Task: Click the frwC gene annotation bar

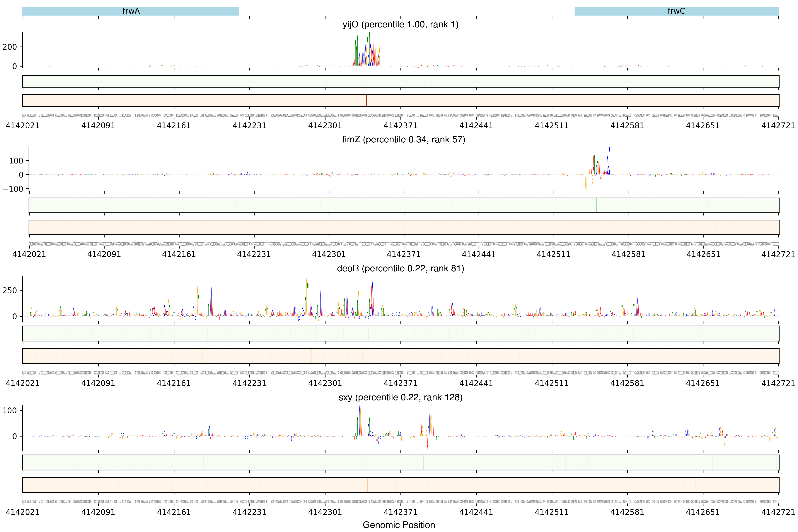Action: coord(676,11)
